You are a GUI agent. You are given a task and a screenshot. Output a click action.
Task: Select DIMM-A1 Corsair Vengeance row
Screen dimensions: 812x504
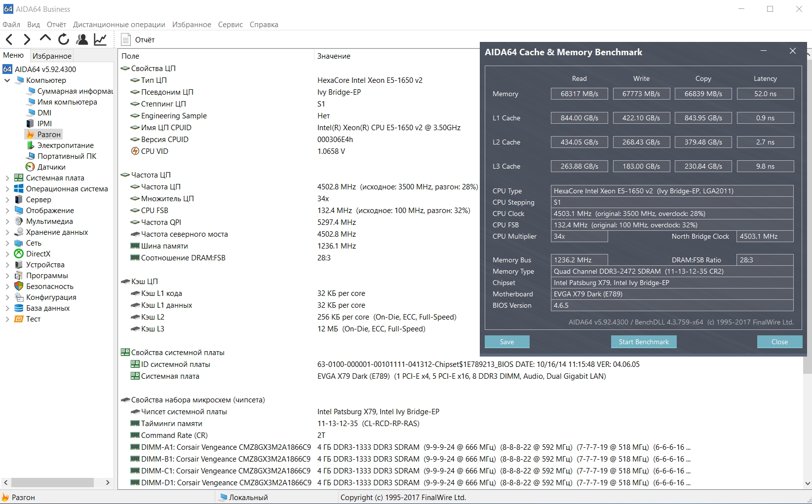pyautogui.click(x=410, y=447)
